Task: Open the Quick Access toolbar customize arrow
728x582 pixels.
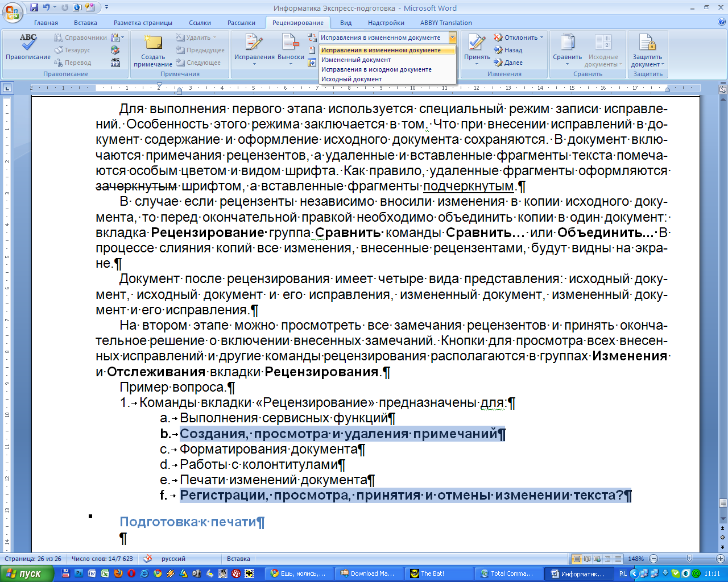Action: 106,8
